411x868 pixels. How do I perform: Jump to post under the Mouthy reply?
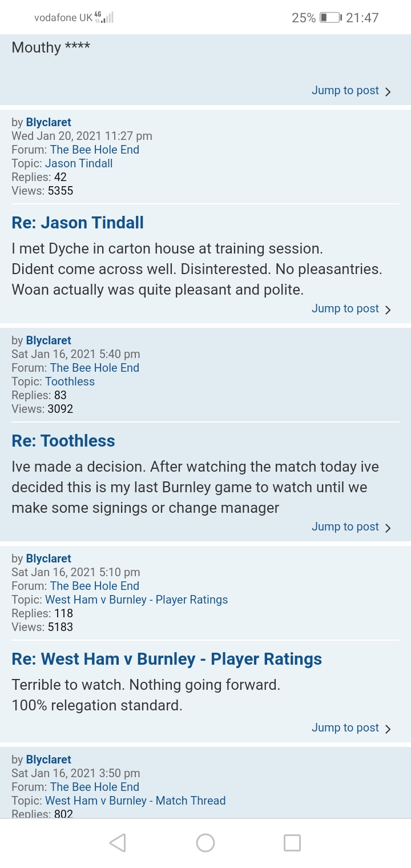(x=345, y=90)
